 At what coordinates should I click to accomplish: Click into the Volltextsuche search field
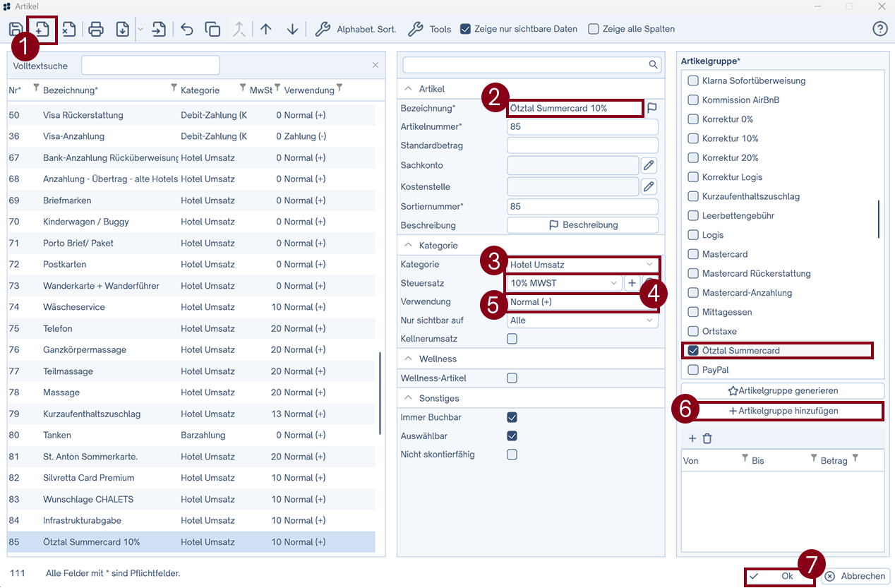pos(150,66)
